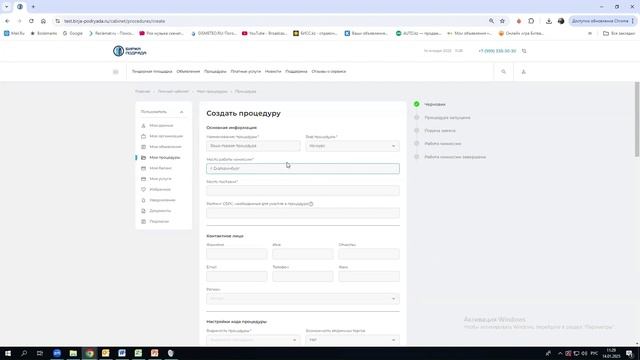Image resolution: width=640 pixels, height=360 pixels.
Task: Go to Мои баланс in the sidebar
Action: pos(160,168)
